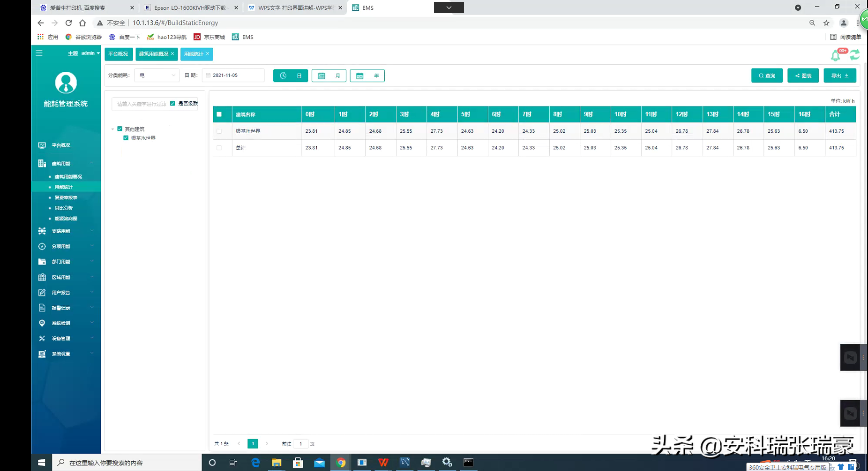The width and height of the screenshot is (868, 471).
Task: Open the 分类能耗 dropdown showing 电
Action: tap(157, 76)
